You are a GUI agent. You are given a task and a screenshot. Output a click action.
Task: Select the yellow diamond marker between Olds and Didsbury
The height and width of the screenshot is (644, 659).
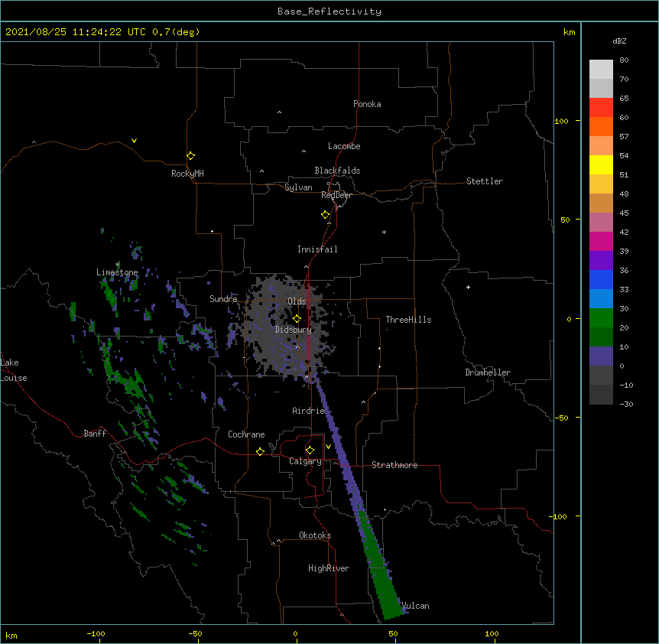coord(297,318)
